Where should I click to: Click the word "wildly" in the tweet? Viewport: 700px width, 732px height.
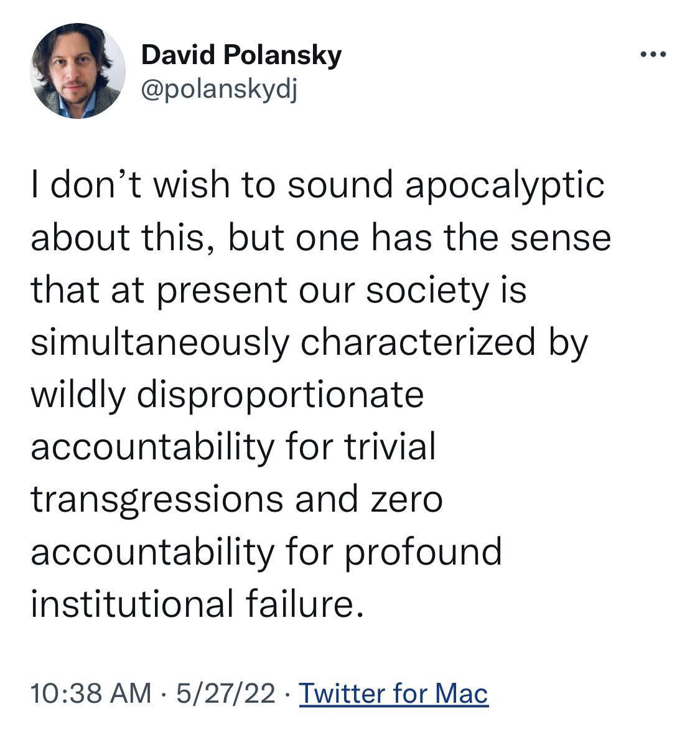coord(78,396)
